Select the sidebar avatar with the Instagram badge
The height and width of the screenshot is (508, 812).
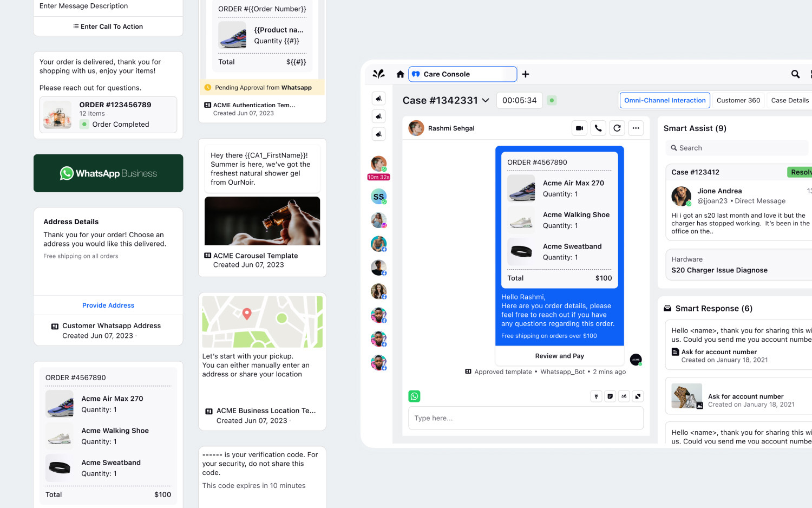click(x=378, y=220)
